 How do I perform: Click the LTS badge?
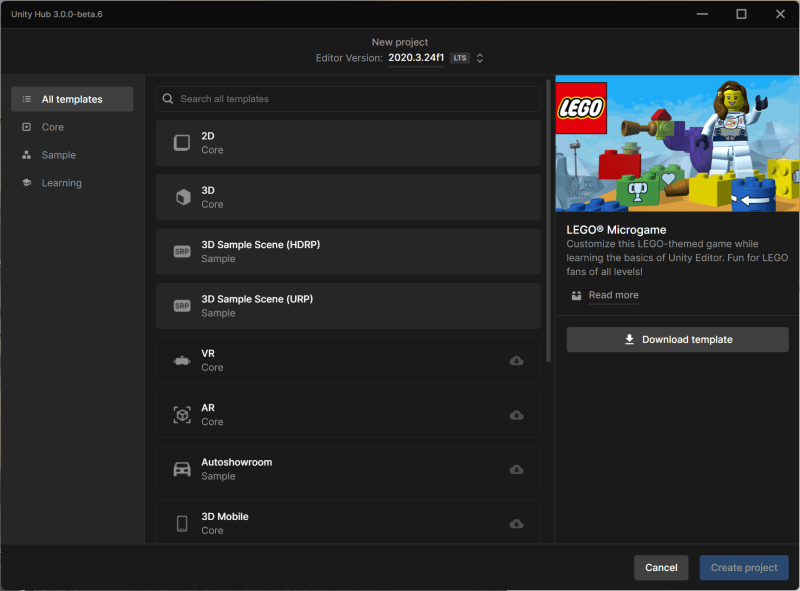click(x=460, y=58)
